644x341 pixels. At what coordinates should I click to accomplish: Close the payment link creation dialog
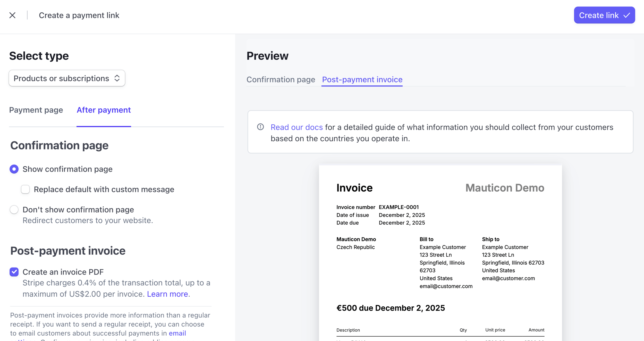point(12,15)
